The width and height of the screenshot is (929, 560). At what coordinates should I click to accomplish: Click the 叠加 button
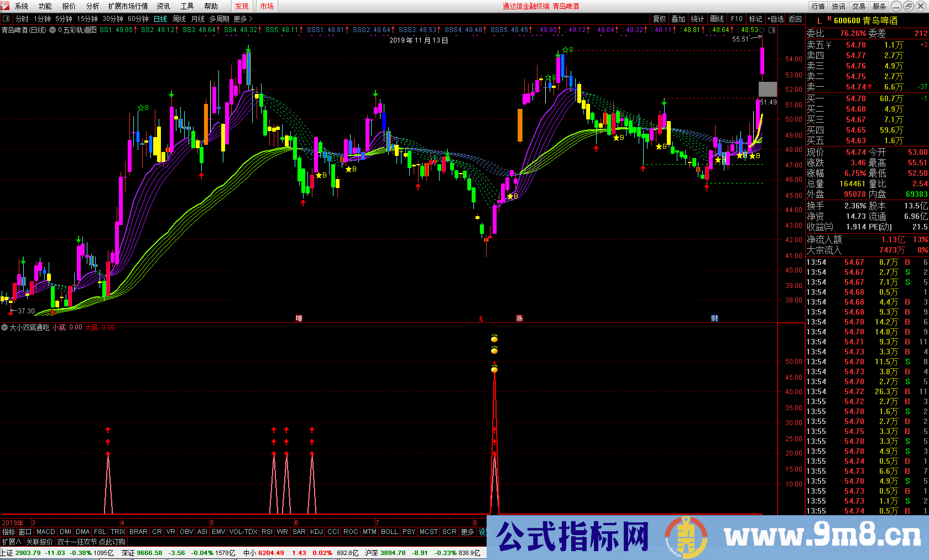pos(679,19)
